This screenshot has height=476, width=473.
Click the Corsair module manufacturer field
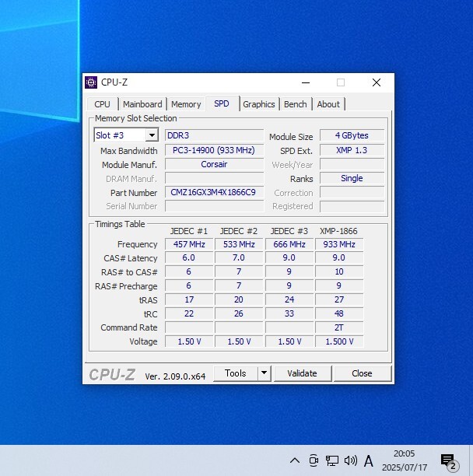point(215,164)
